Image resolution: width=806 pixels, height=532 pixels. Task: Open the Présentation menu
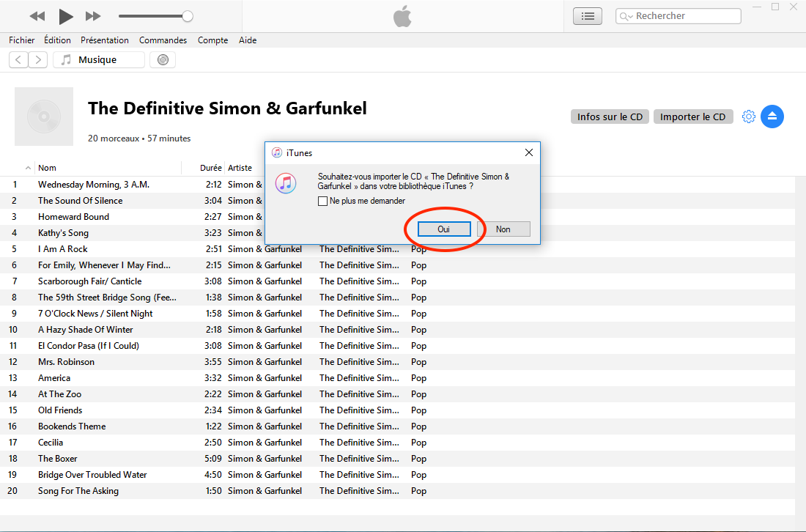click(x=104, y=40)
